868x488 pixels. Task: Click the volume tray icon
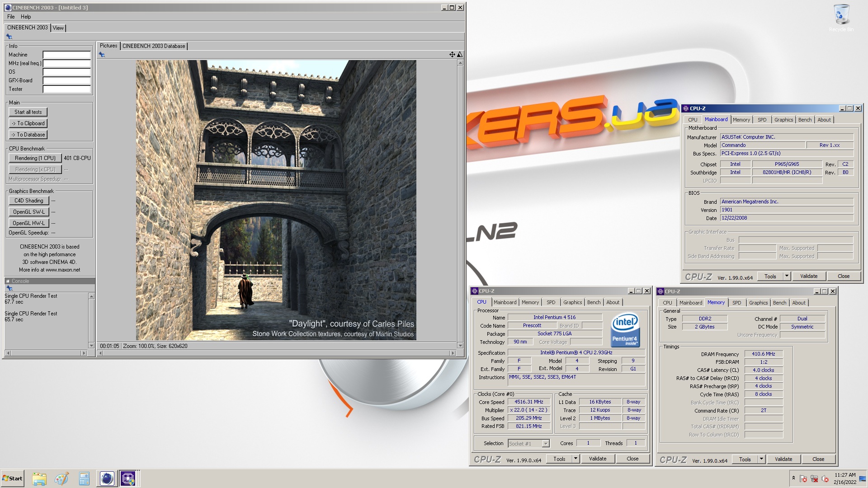(x=825, y=479)
